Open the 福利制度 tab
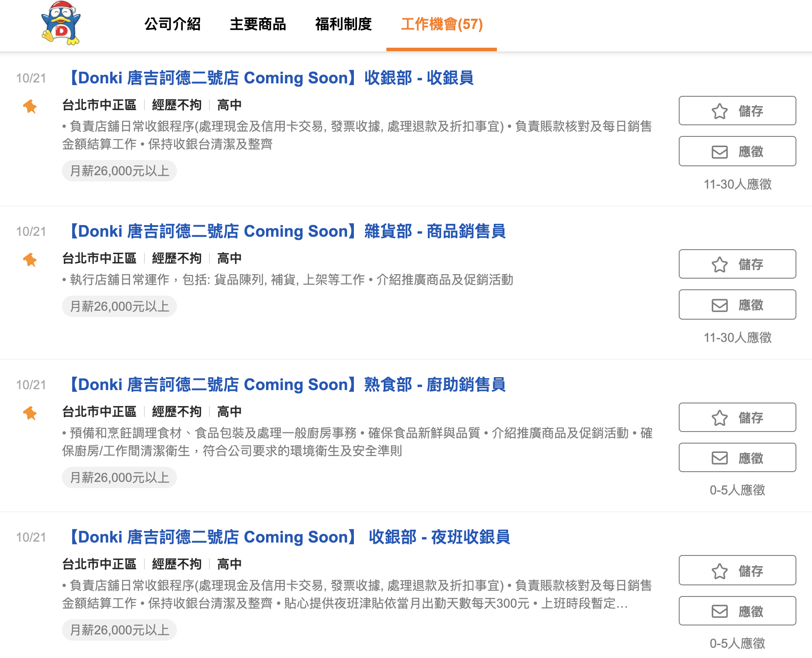Image resolution: width=812 pixels, height=658 pixels. click(344, 24)
